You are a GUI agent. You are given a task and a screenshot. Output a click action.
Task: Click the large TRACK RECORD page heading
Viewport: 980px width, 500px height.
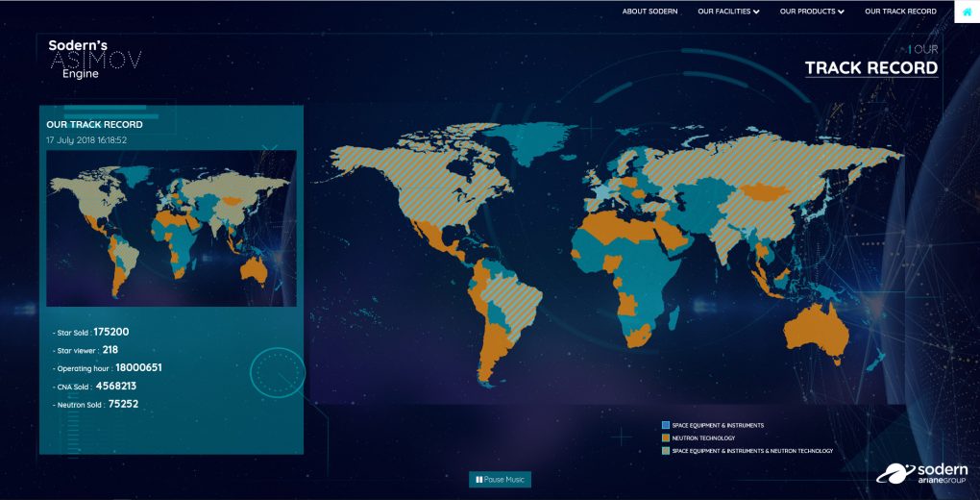[870, 67]
